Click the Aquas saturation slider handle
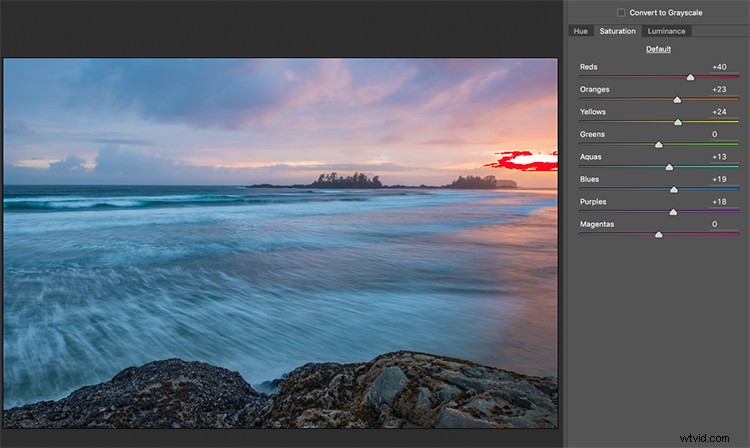The image size is (750, 448). 669,167
